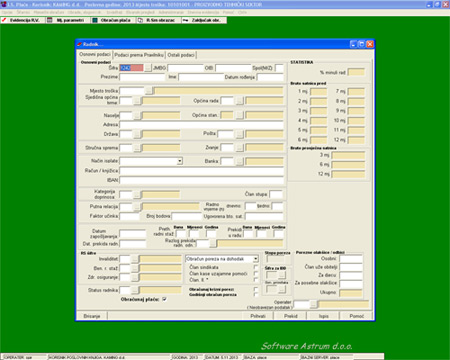Uncheck the Obračunaj plaće checkbox
The width and height of the screenshot is (450, 360).
164,299
